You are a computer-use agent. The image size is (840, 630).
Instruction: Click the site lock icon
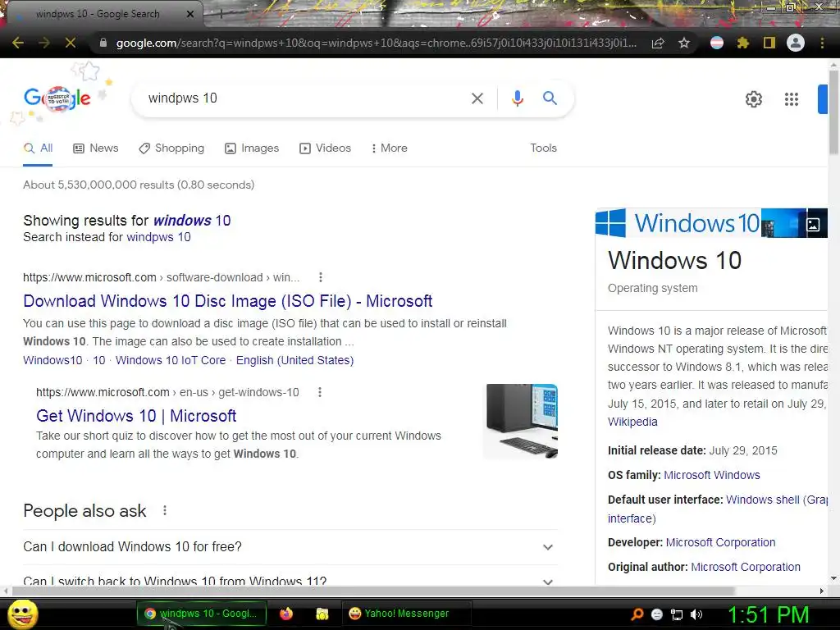pyautogui.click(x=103, y=43)
